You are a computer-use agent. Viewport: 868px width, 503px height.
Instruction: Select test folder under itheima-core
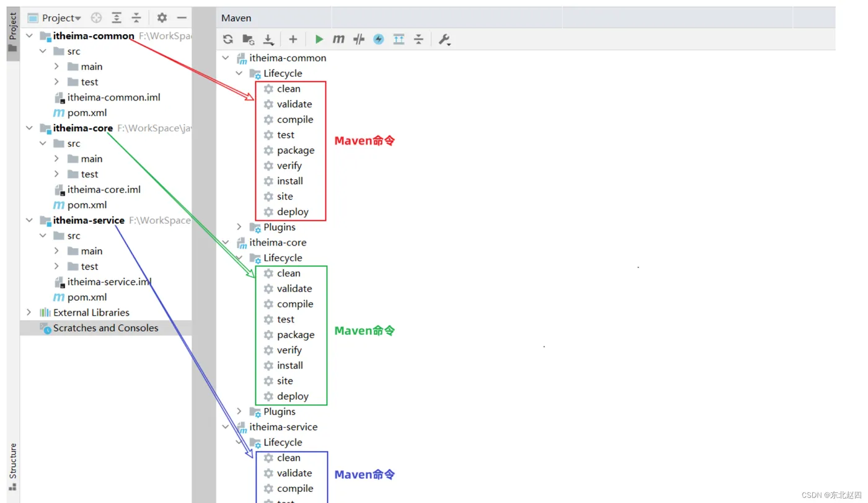(82, 174)
